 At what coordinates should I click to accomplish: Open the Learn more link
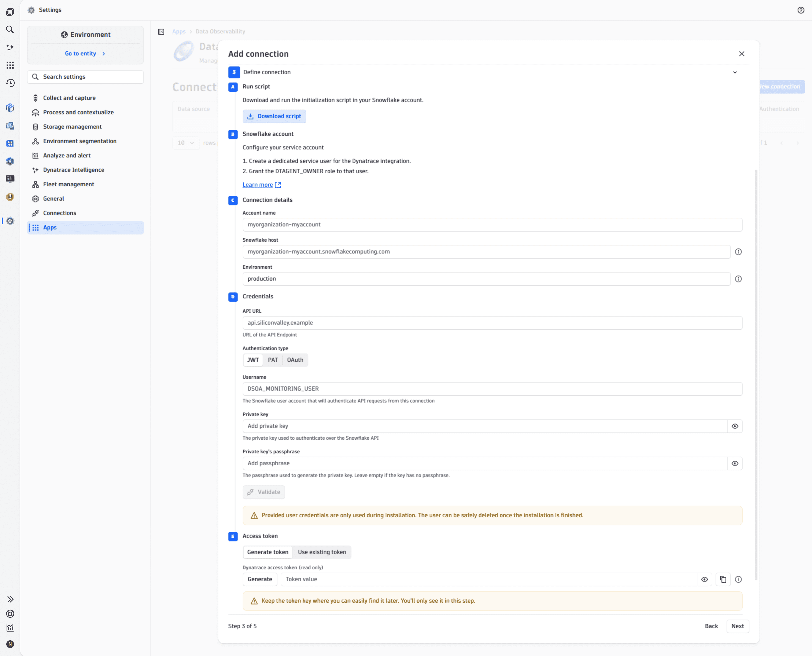pos(262,185)
